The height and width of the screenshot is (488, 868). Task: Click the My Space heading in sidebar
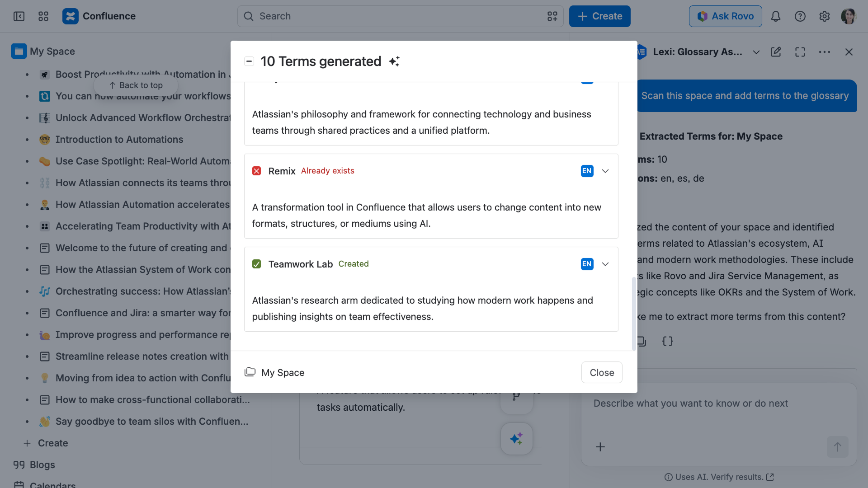(x=52, y=52)
